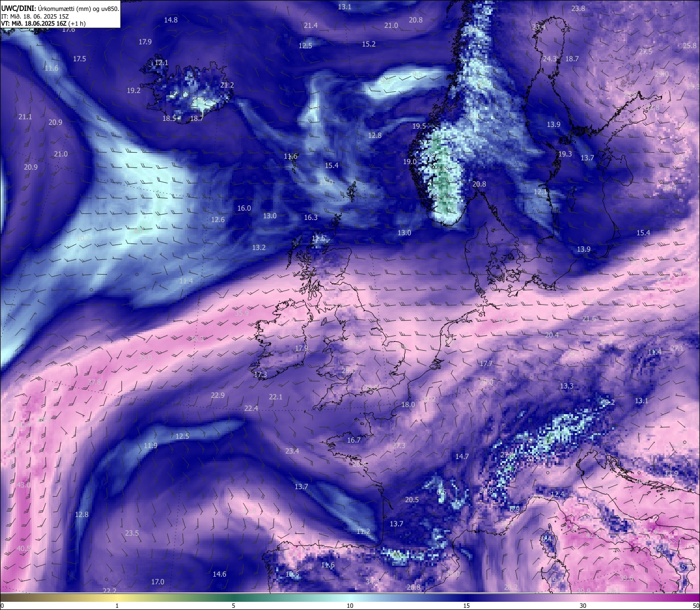Click the 13.2 value label
Image resolution: width=700 pixels, height=610 pixels.
pyautogui.click(x=259, y=248)
